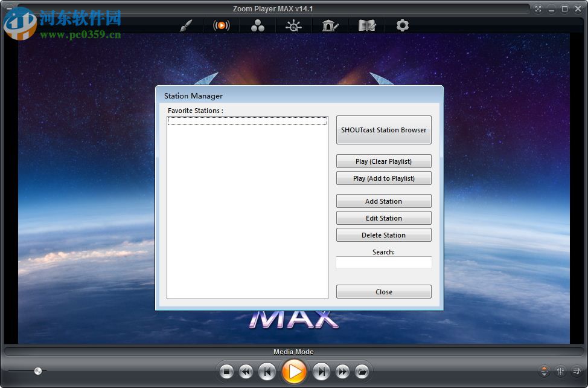The width and height of the screenshot is (588, 388).
Task: Click the equalizer sliders icon bottom right
Action: click(x=560, y=372)
